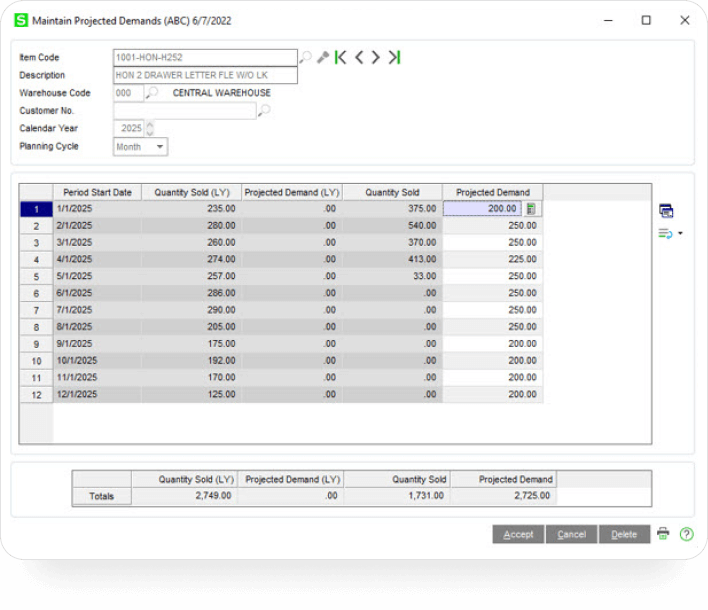The width and height of the screenshot is (708, 610).
Task: Click date cell 6/1/2025
Action: [98, 293]
